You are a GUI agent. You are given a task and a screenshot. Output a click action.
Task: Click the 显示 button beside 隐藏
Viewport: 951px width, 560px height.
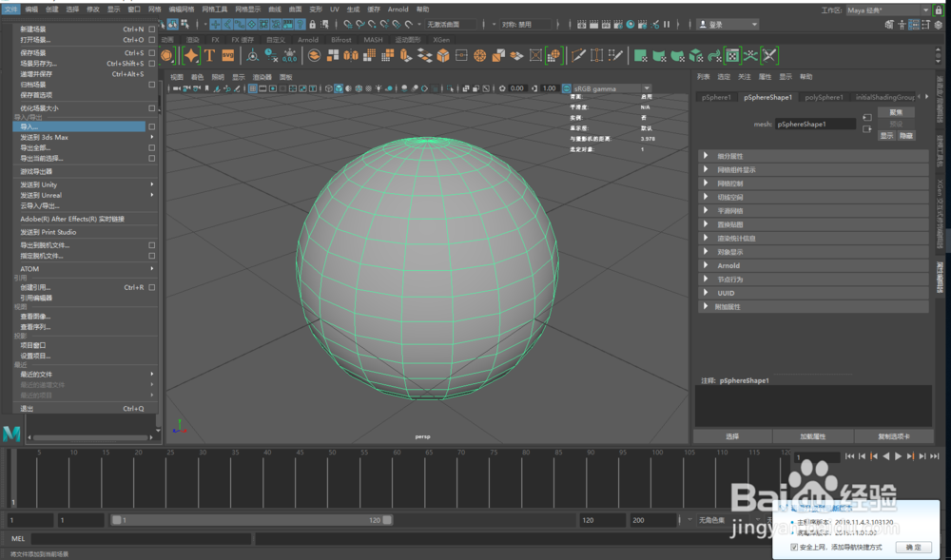tap(886, 136)
